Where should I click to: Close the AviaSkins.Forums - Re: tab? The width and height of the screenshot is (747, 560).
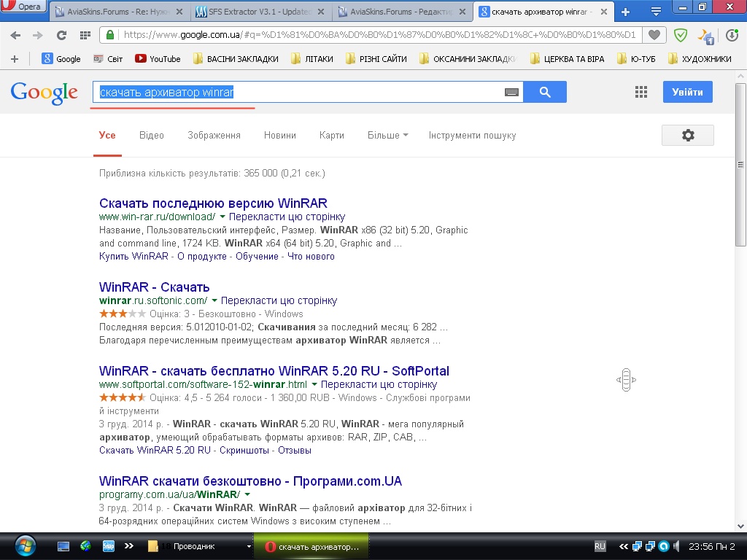(x=179, y=12)
